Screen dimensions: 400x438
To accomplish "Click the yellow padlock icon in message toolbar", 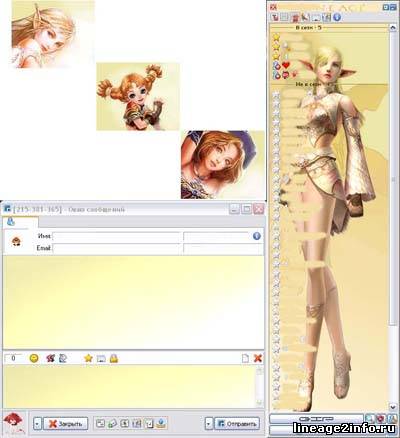I will click(114, 358).
